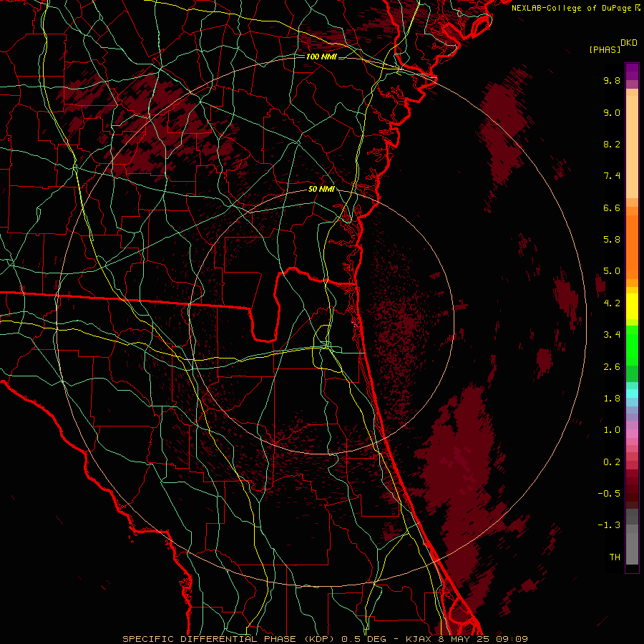Click the 50 NMI range ring label
644x644 pixels.
coord(321,190)
